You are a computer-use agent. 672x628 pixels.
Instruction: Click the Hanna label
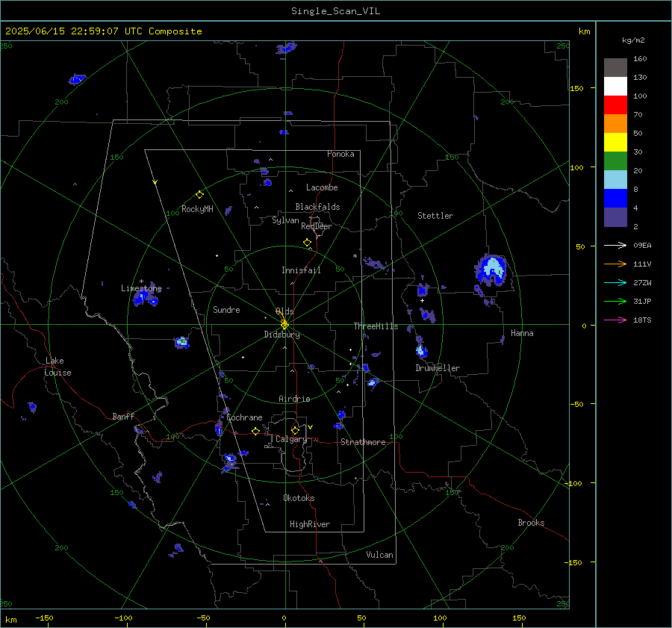click(x=522, y=333)
